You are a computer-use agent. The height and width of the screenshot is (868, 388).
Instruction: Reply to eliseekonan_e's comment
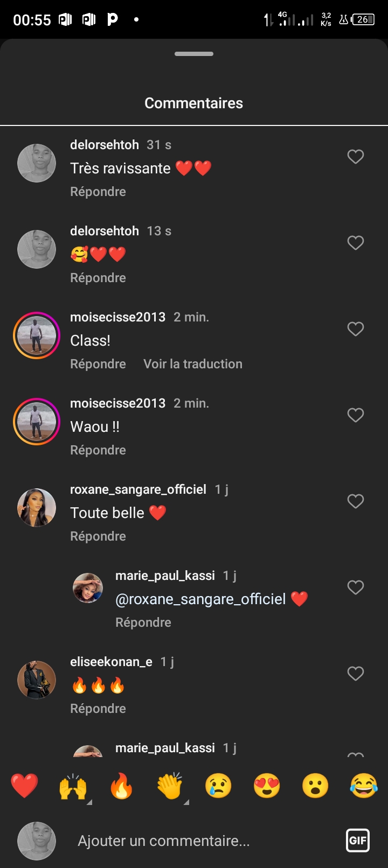pyautogui.click(x=98, y=709)
